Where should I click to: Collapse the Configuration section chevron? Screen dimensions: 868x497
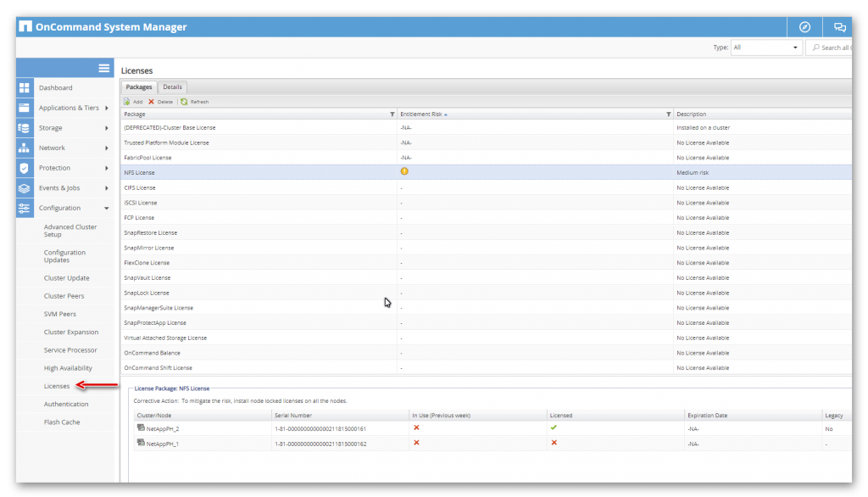coord(104,207)
